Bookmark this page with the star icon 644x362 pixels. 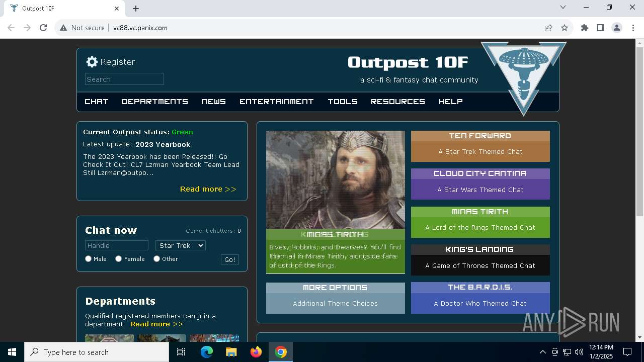[565, 28]
